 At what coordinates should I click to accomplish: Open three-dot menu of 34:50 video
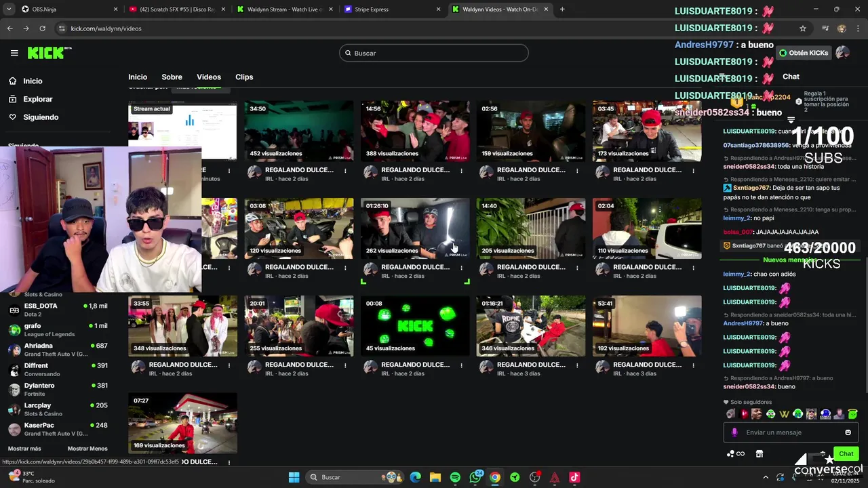345,171
